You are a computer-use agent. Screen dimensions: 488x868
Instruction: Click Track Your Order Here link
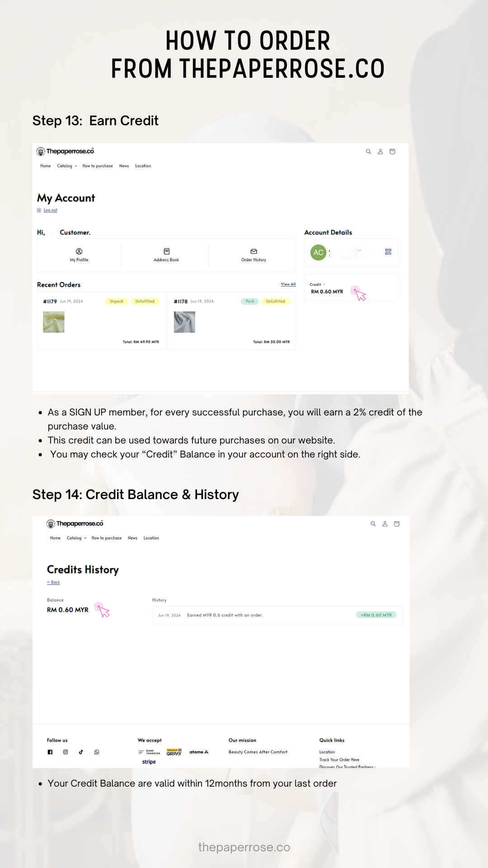(x=339, y=760)
